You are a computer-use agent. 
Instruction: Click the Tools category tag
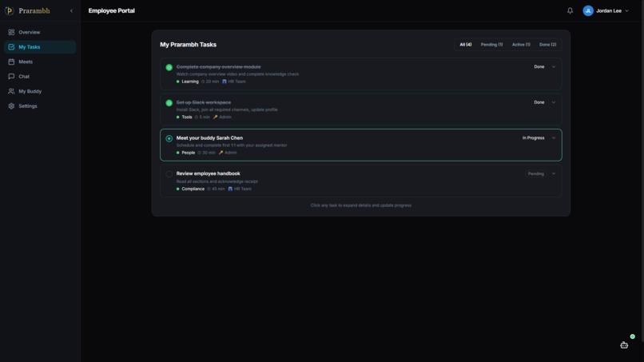[x=185, y=117]
